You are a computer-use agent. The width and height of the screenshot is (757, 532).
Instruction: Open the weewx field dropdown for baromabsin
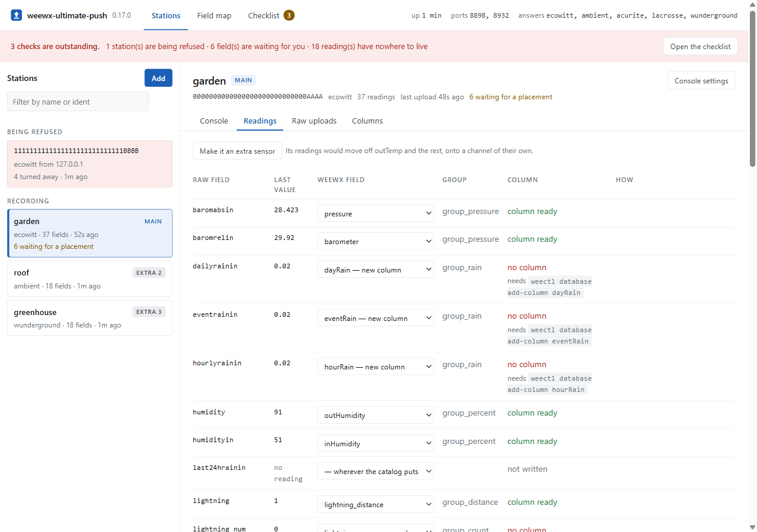[376, 213]
